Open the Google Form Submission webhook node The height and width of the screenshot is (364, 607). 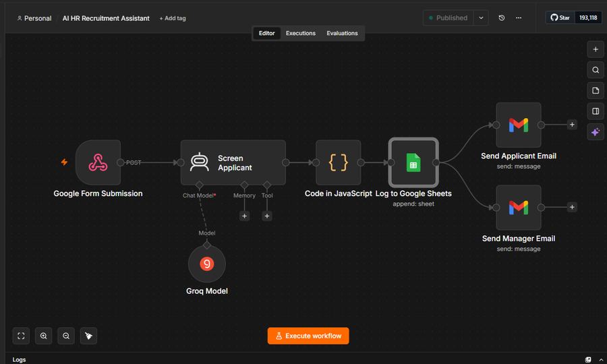point(98,162)
